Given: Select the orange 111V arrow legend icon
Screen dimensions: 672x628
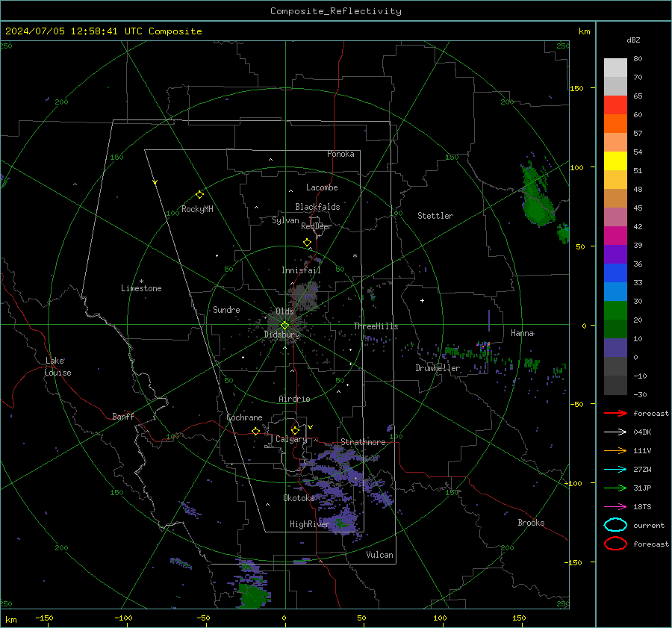Looking at the screenshot, I should point(615,450).
